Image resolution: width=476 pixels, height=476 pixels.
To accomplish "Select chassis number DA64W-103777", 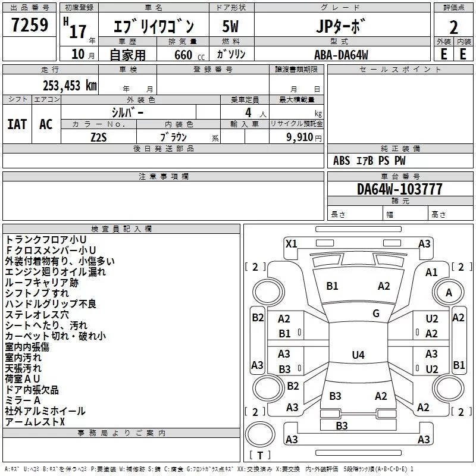I will [399, 189].
